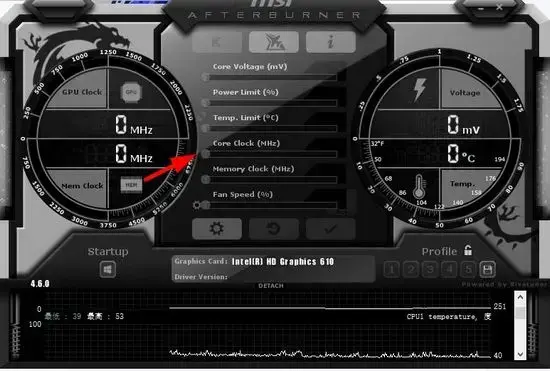Click the monitor scrollbar down arrow
This screenshot has width=550, height=371.
point(520,354)
